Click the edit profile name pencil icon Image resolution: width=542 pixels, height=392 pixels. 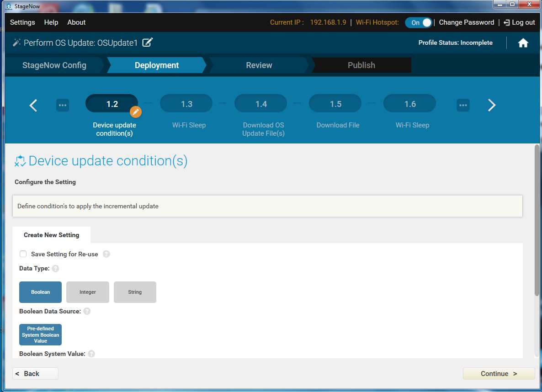[x=147, y=42]
